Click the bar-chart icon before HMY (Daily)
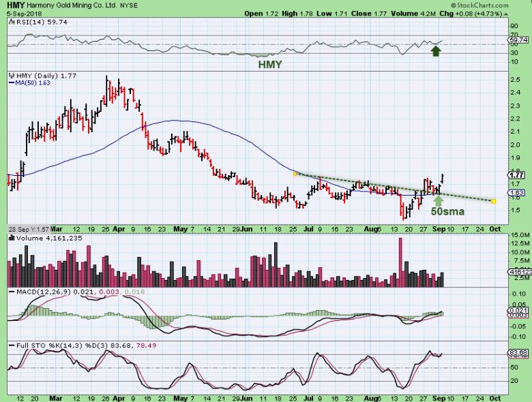The image size is (532, 402). [x=12, y=76]
